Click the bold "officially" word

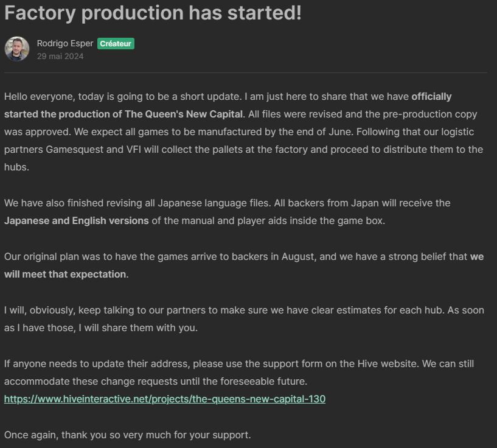pos(431,96)
